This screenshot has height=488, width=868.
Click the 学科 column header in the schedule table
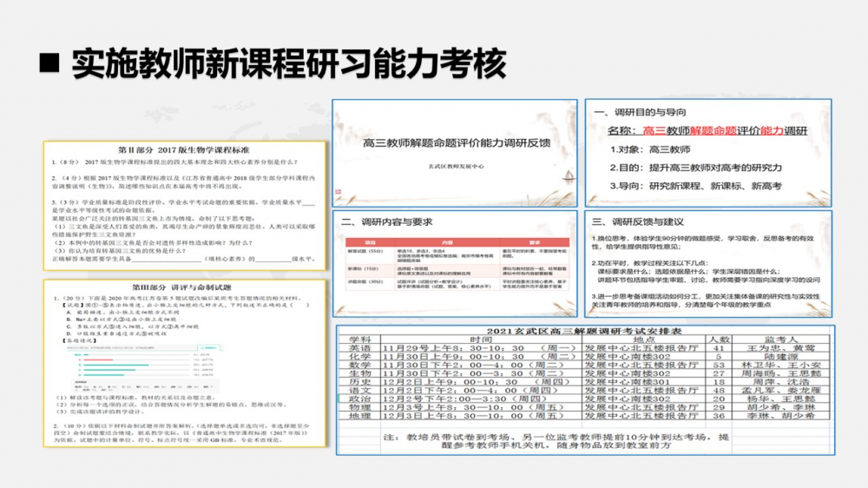360,340
